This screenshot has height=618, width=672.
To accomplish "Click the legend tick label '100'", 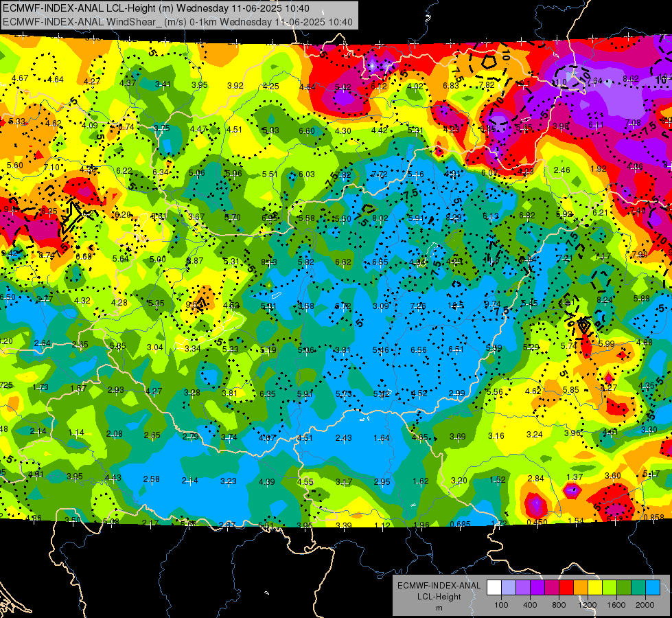I will click(x=501, y=605).
